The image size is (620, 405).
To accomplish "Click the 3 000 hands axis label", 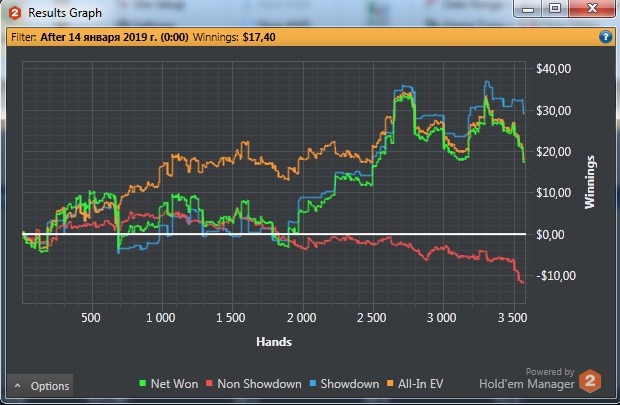I will coord(441,318).
